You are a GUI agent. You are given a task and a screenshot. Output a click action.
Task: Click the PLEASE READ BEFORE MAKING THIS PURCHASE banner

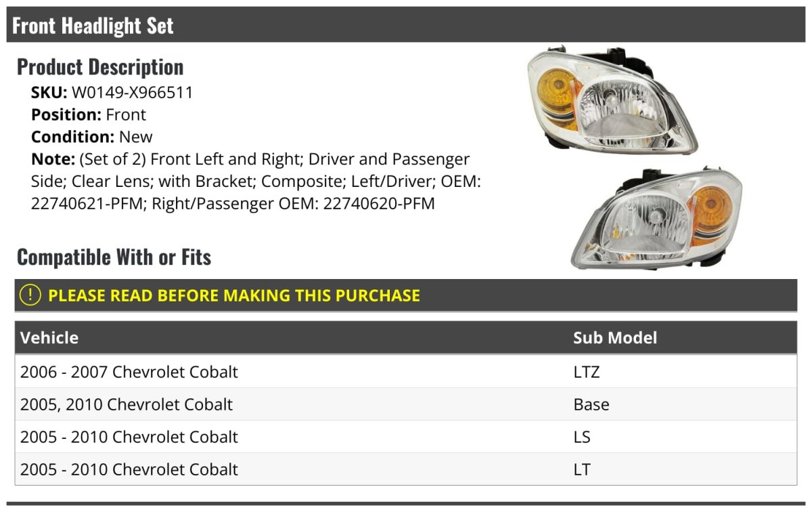[234, 296]
